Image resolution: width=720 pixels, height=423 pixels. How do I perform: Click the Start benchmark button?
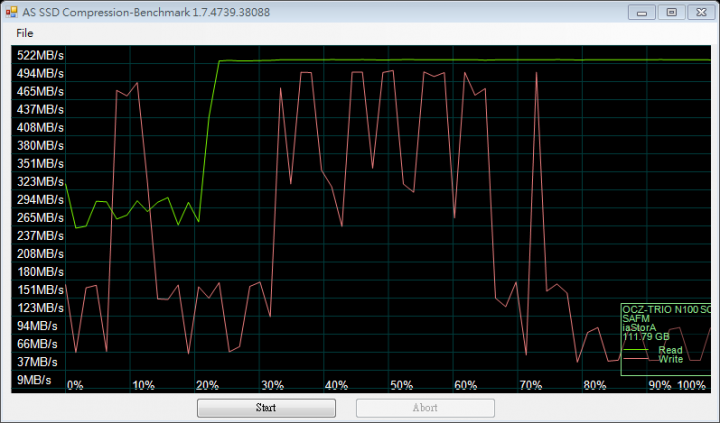click(x=266, y=408)
